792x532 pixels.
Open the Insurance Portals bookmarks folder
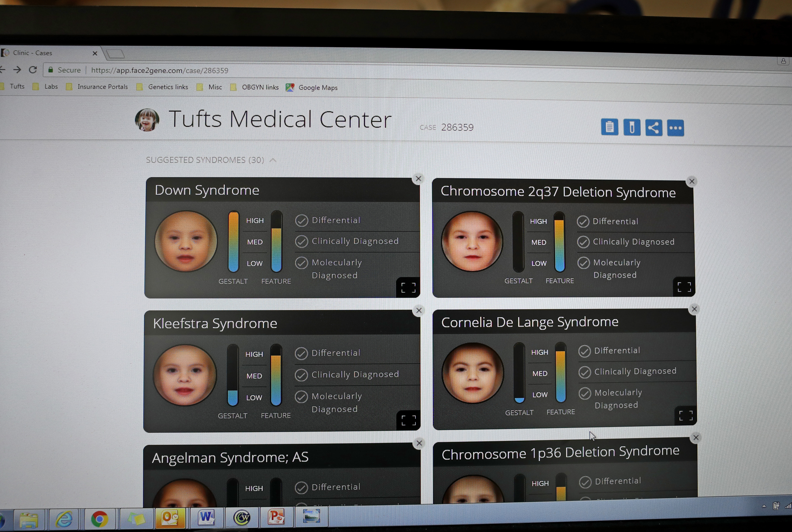click(x=97, y=87)
